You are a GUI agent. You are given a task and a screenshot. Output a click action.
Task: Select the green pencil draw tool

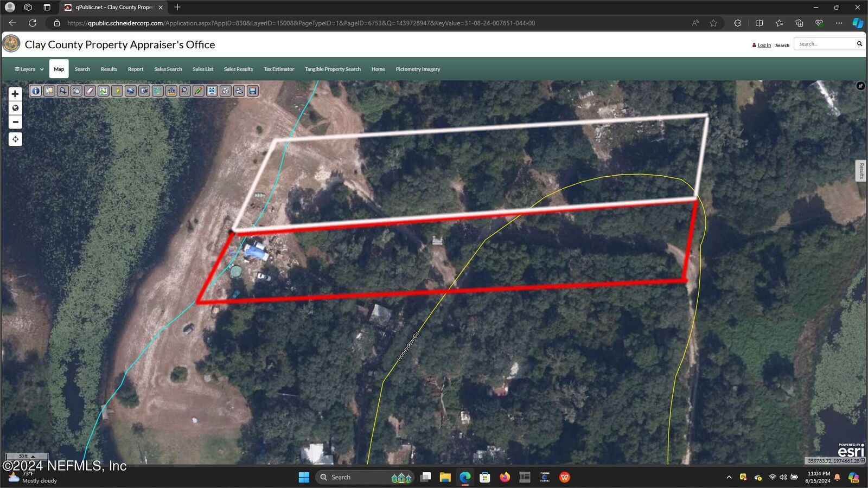point(199,91)
